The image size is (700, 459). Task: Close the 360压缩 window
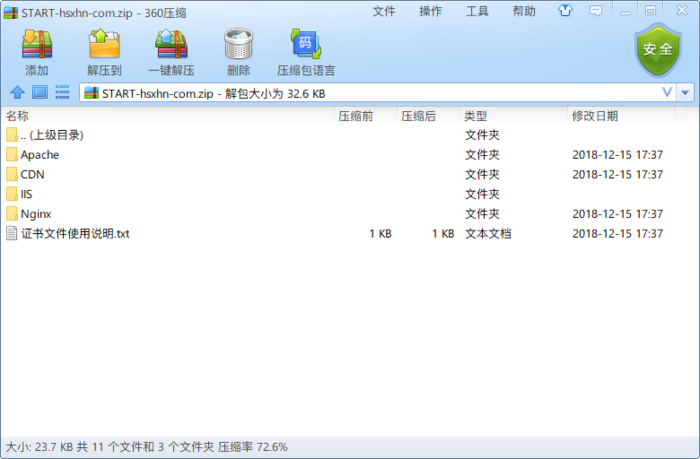point(682,10)
